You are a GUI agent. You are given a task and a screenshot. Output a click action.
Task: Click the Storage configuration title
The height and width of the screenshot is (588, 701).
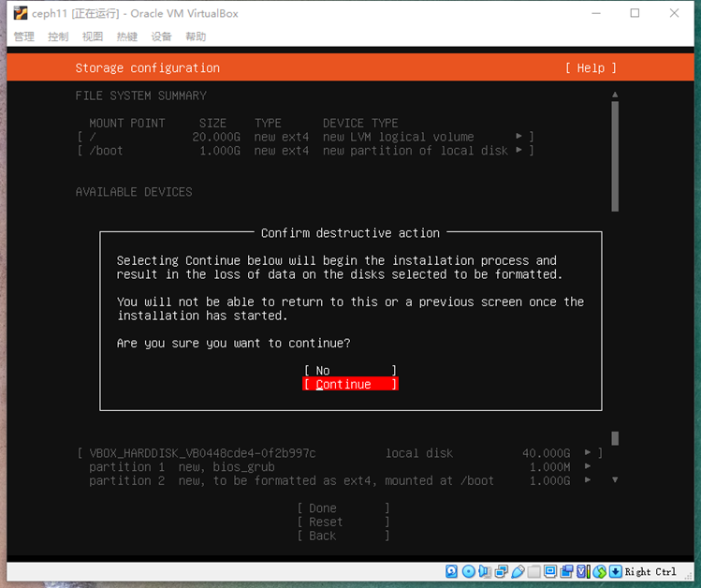148,68
